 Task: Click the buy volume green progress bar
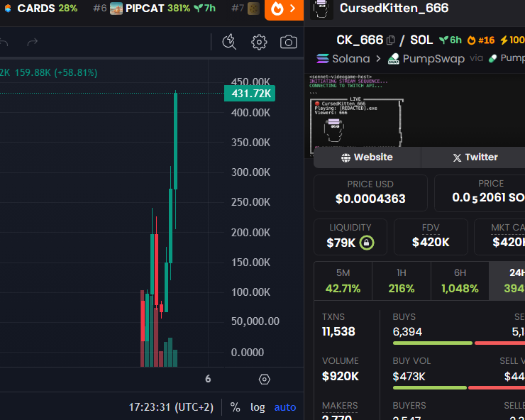(x=429, y=387)
